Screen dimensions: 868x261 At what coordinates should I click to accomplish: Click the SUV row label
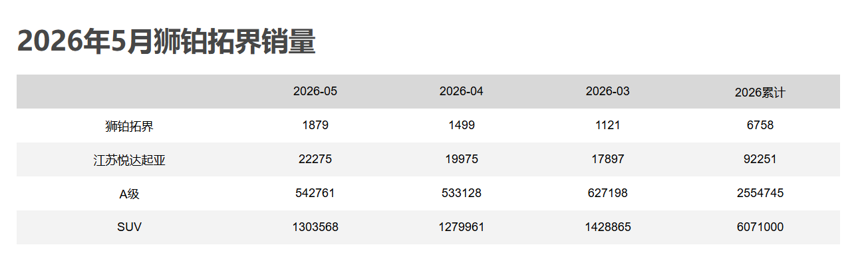130,227
